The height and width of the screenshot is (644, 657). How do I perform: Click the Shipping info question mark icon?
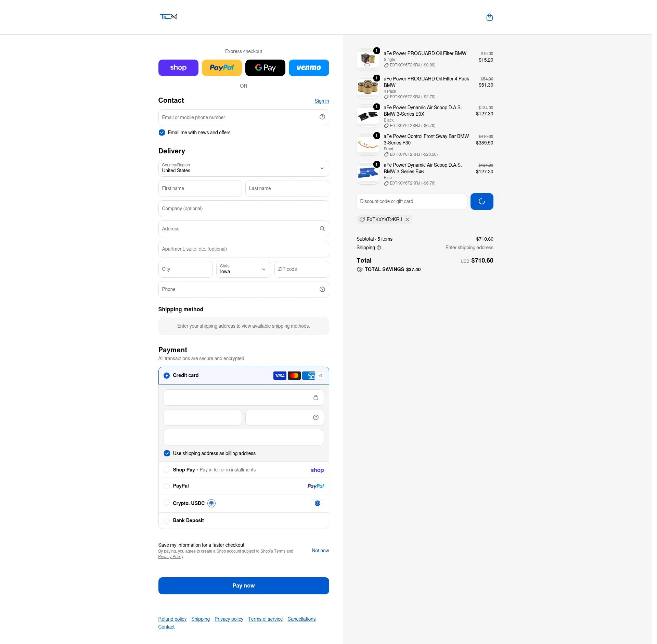[379, 248]
